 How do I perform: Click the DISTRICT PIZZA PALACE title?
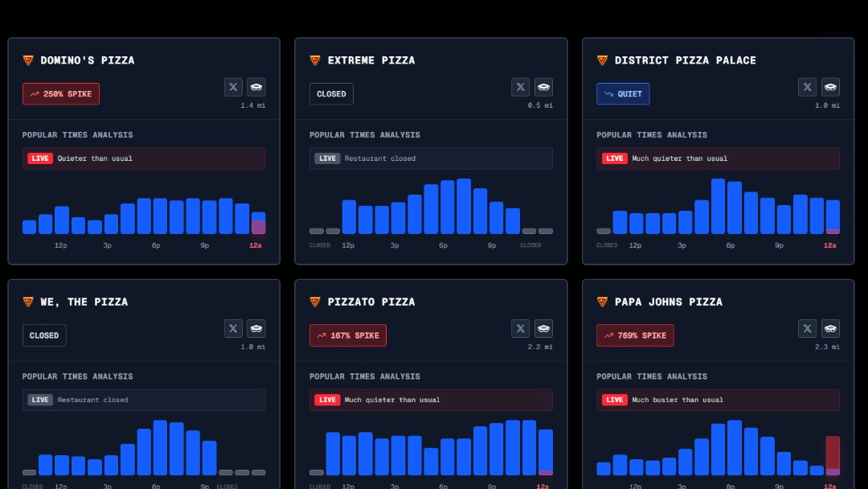pos(686,60)
